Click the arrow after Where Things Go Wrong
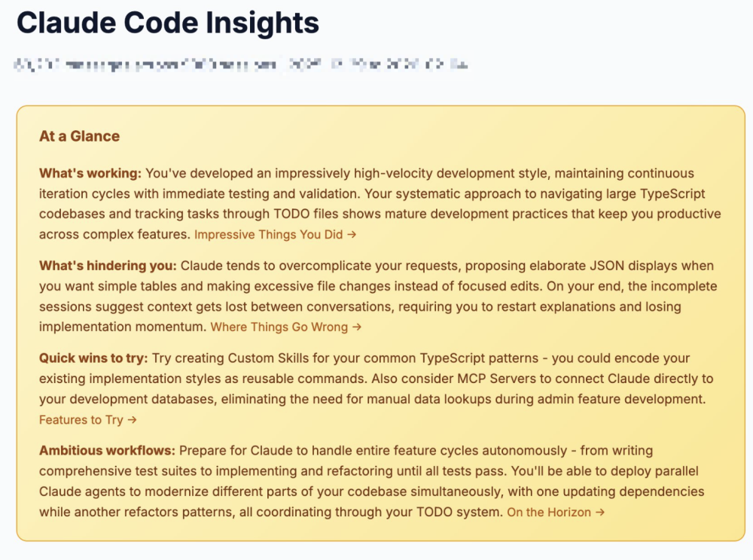 tap(357, 327)
